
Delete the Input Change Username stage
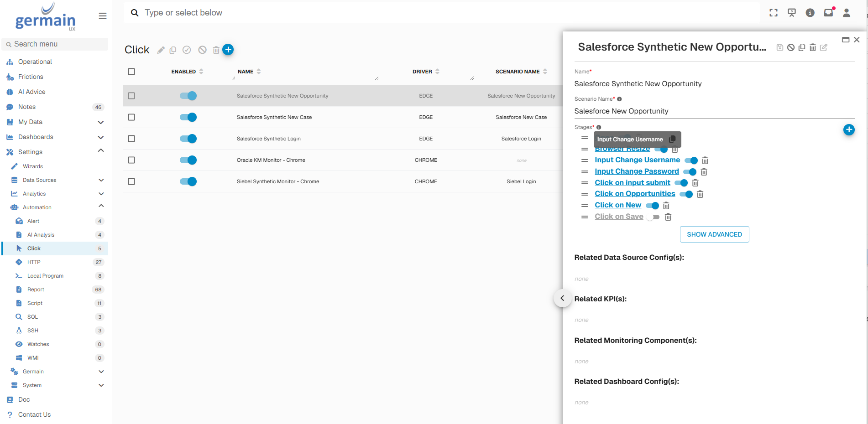click(x=705, y=160)
